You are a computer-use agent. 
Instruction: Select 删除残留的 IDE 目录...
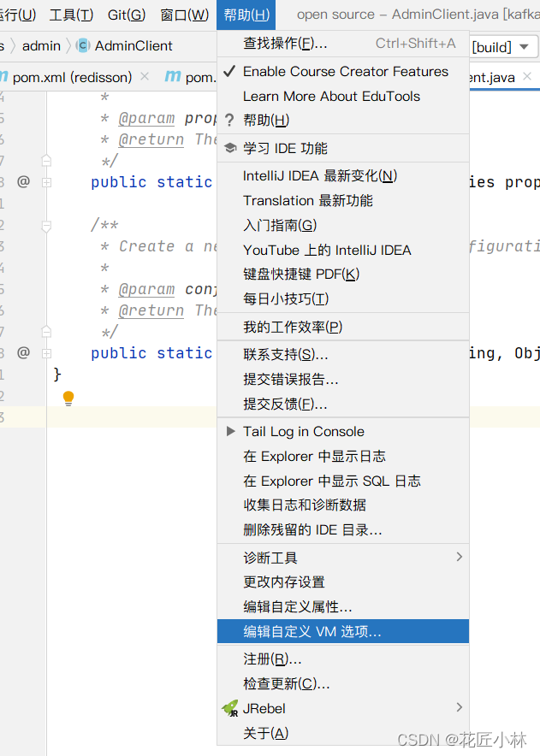343,530
